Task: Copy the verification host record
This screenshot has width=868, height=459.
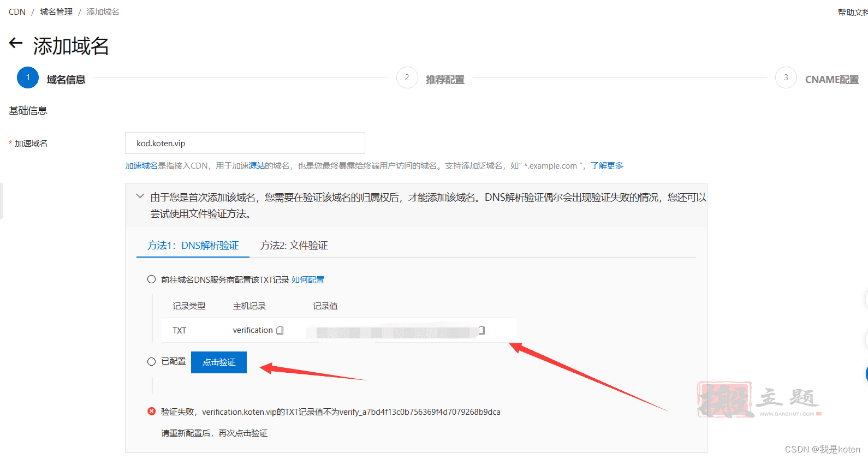Action: coord(280,330)
